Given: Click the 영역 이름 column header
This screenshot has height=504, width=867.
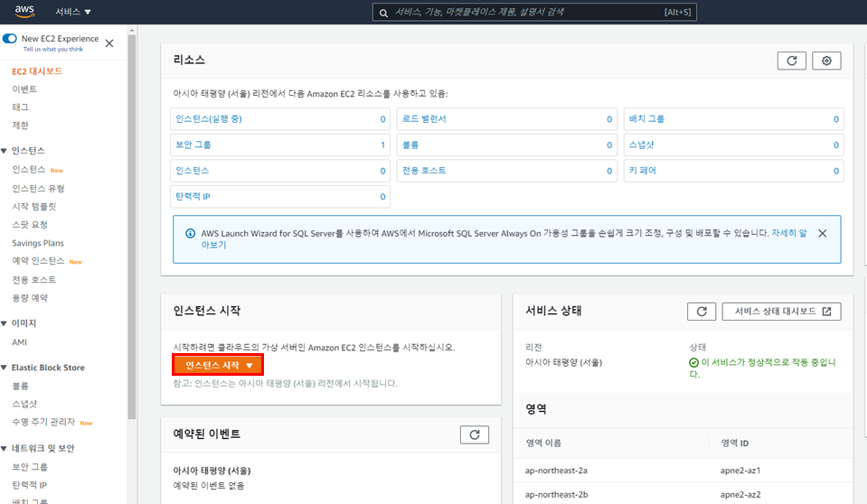Looking at the screenshot, I should pyautogui.click(x=543, y=443).
